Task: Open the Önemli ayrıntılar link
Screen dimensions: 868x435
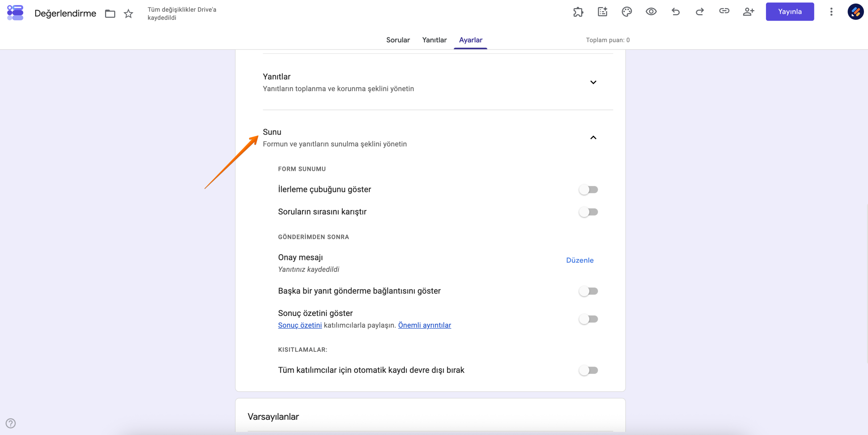Action: coord(425,325)
